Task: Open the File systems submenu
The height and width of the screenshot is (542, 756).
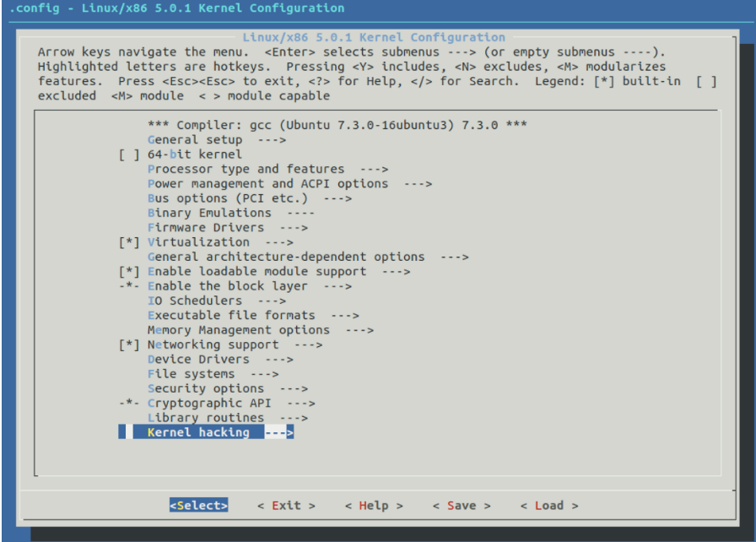Action: [x=213, y=374]
